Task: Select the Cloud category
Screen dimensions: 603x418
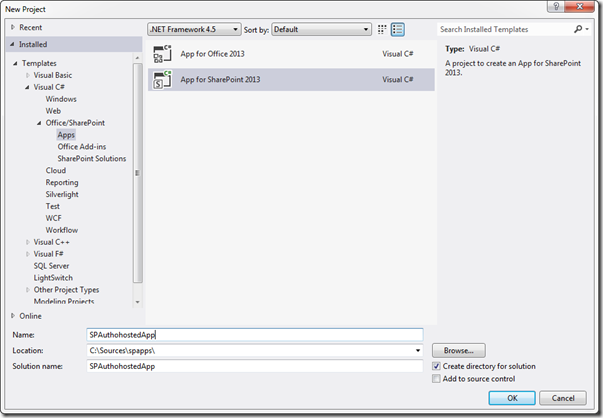Action: 56,170
